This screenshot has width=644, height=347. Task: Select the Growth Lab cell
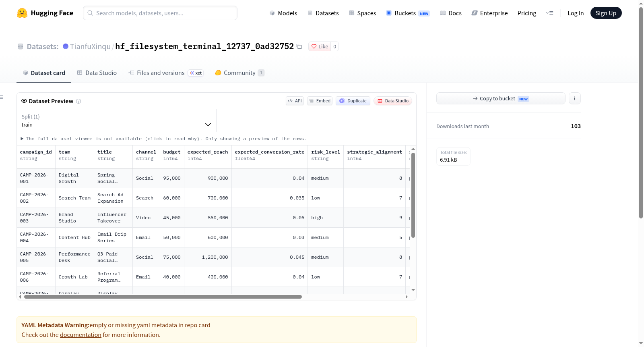point(74,277)
